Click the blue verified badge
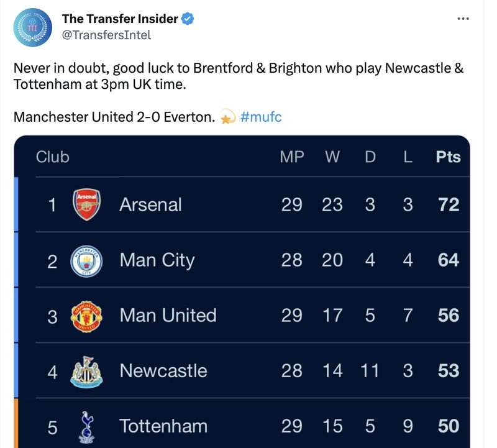Viewport: 497px width, 448px height. [x=188, y=19]
